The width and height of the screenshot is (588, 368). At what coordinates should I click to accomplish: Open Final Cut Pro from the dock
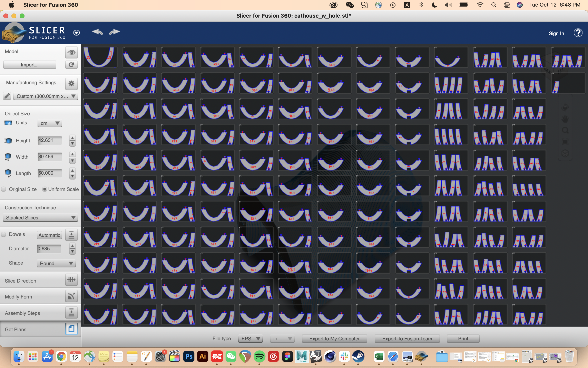[174, 357]
